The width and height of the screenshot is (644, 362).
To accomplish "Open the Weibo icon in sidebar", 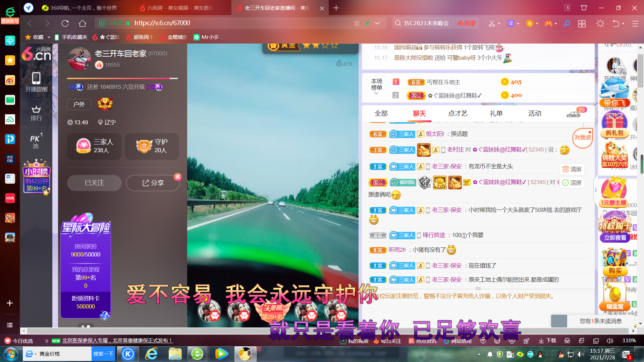I will [10, 80].
